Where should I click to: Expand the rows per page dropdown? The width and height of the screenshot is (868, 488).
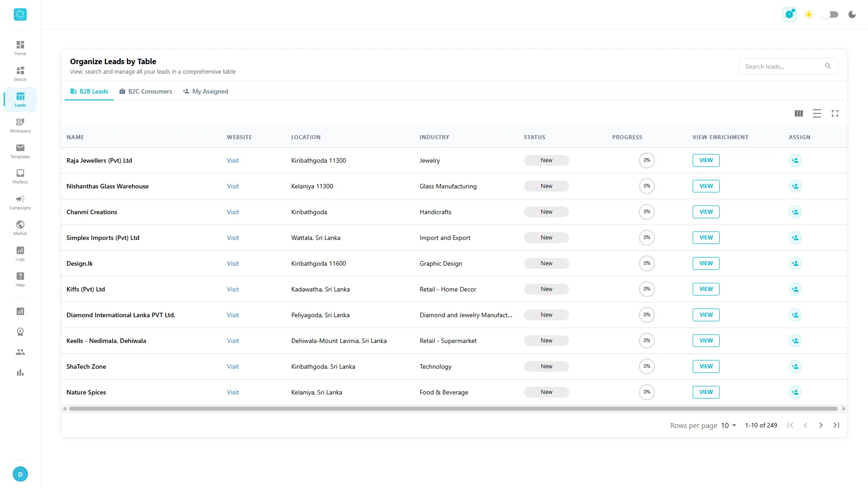point(729,426)
